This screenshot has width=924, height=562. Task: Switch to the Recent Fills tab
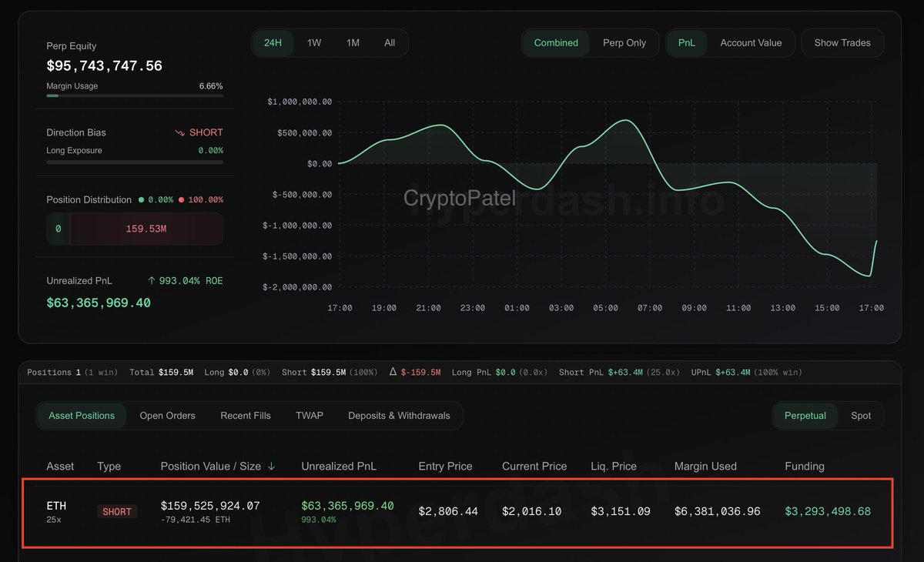(245, 415)
